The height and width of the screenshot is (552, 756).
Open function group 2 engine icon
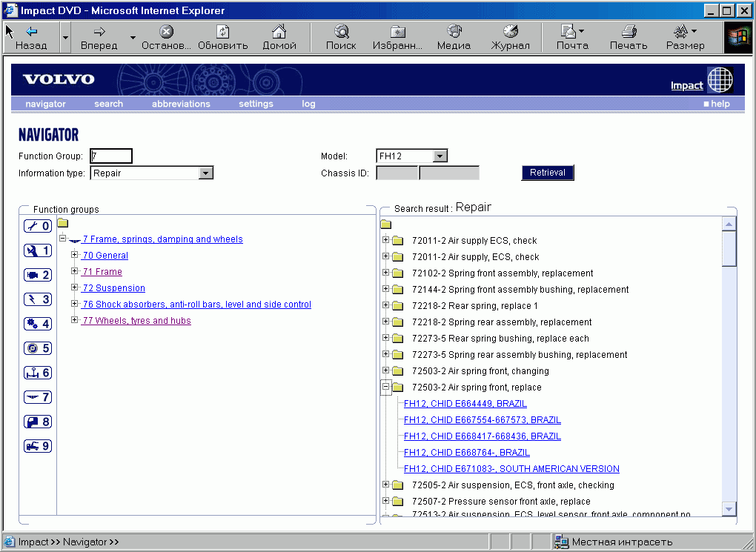coord(38,275)
